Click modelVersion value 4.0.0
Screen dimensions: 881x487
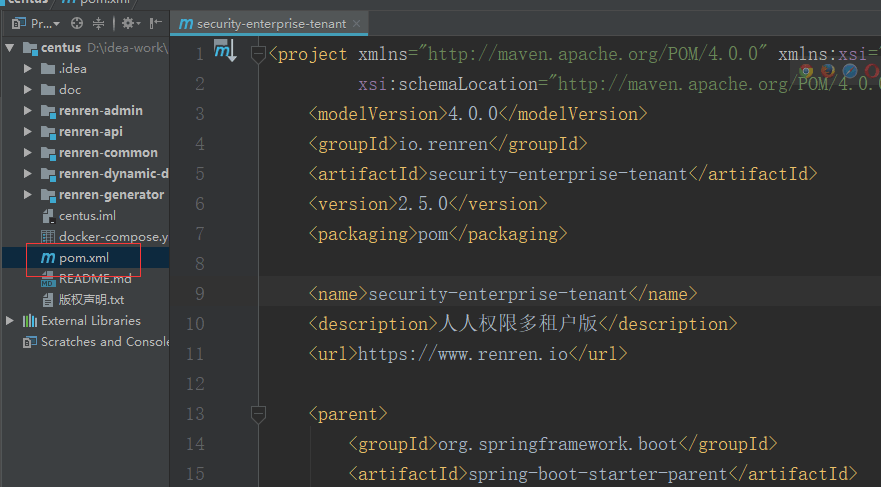[x=473, y=114]
